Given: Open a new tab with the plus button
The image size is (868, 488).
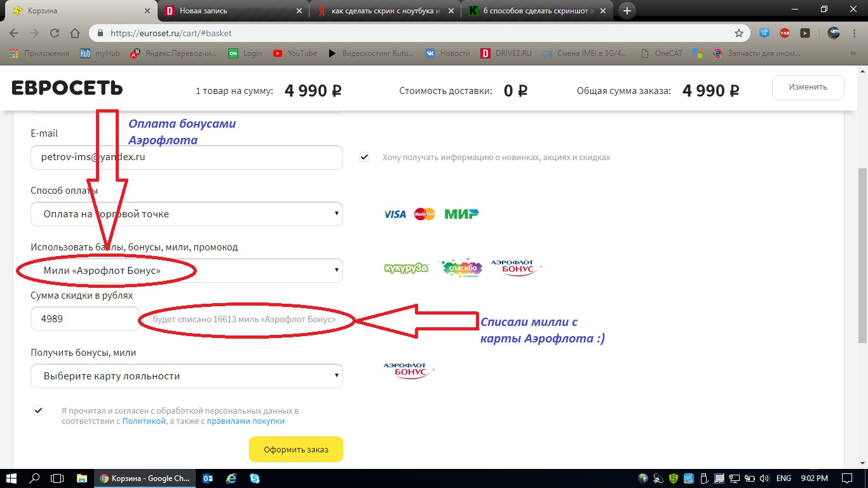Looking at the screenshot, I should tap(627, 10).
